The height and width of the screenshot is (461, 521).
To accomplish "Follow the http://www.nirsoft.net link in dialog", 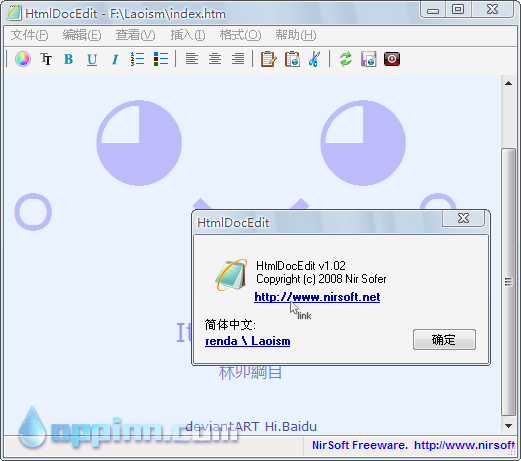I will [x=317, y=297].
